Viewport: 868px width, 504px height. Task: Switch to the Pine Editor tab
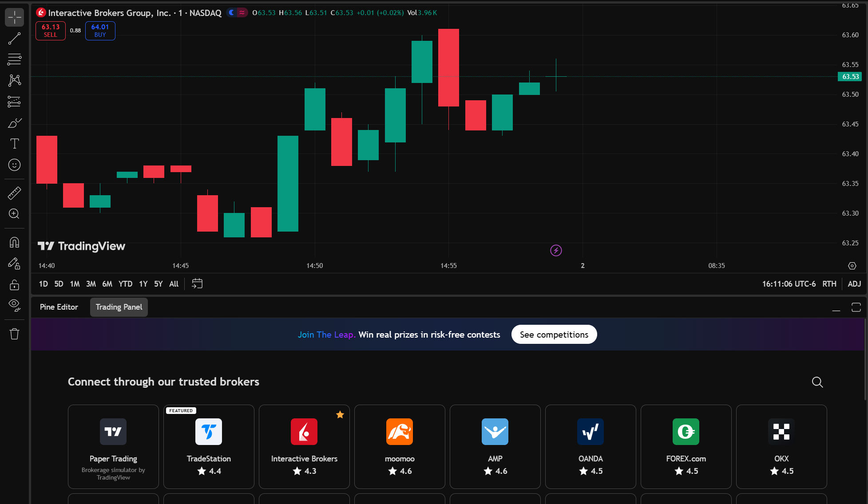[59, 307]
